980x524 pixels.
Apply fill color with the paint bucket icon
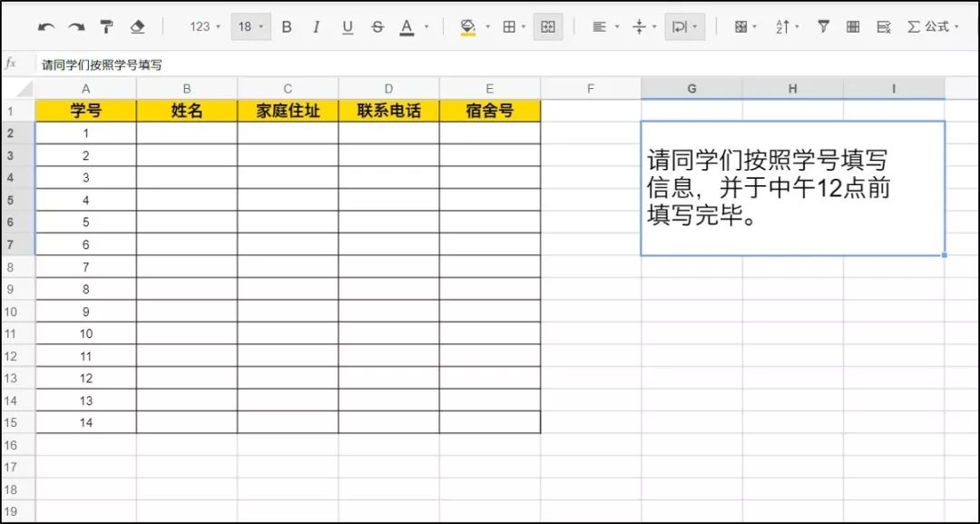pyautogui.click(x=466, y=26)
